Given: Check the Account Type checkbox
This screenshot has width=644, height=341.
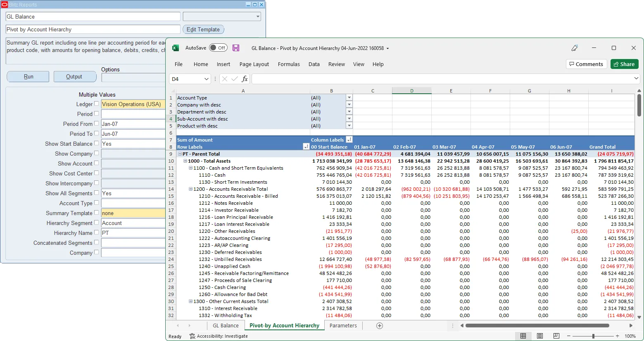Looking at the screenshot, I should pyautogui.click(x=96, y=203).
